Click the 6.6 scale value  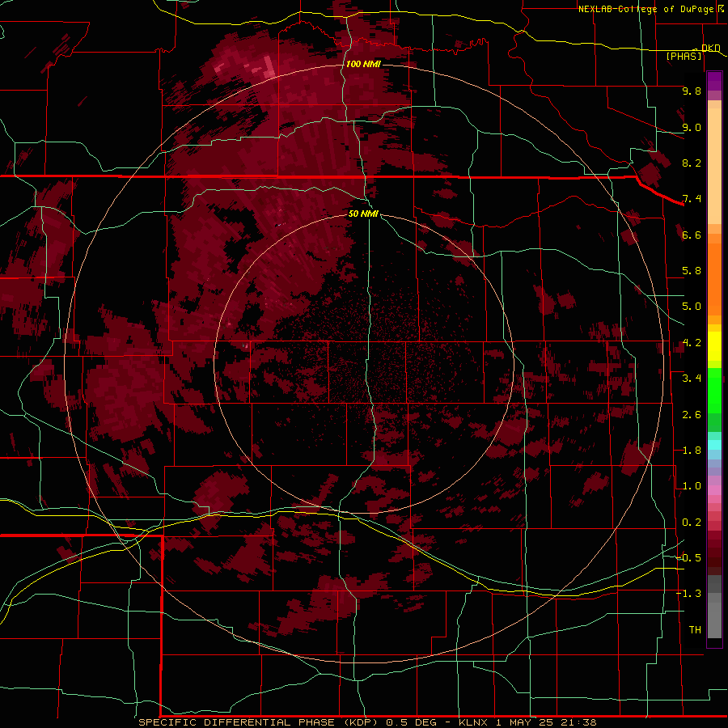point(692,235)
